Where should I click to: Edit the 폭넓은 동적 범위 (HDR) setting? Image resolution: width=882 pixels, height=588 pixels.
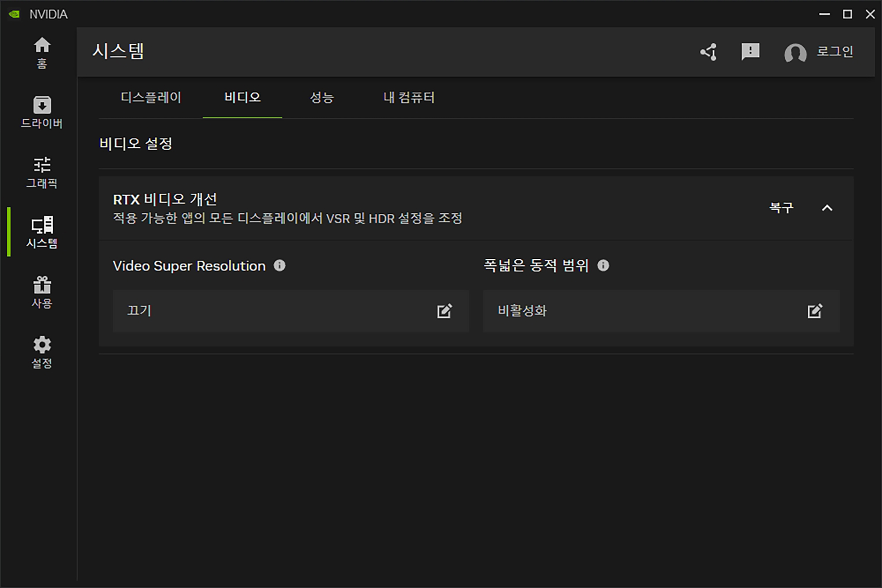815,311
